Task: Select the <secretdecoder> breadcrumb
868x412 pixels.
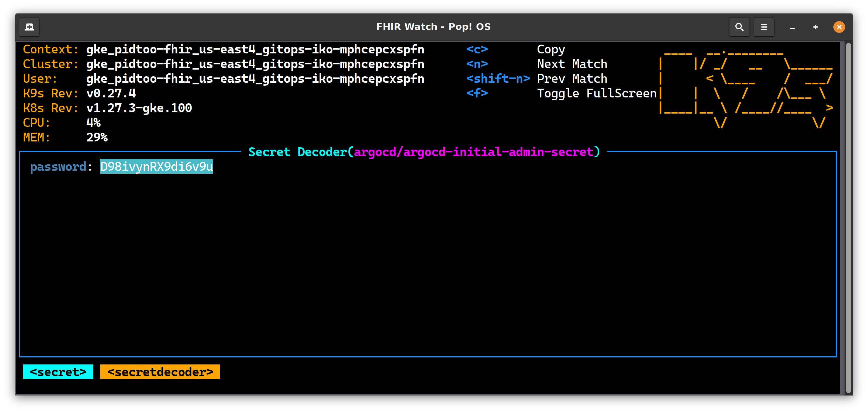Action: coord(160,372)
